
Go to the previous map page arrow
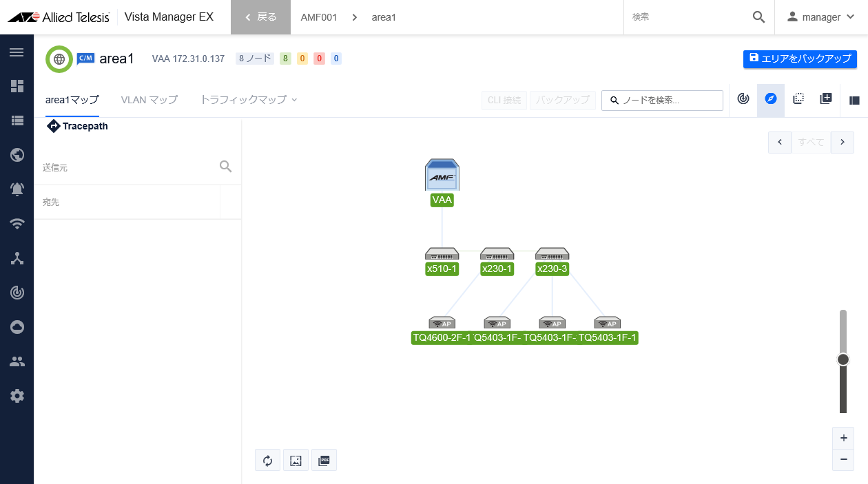tap(780, 142)
